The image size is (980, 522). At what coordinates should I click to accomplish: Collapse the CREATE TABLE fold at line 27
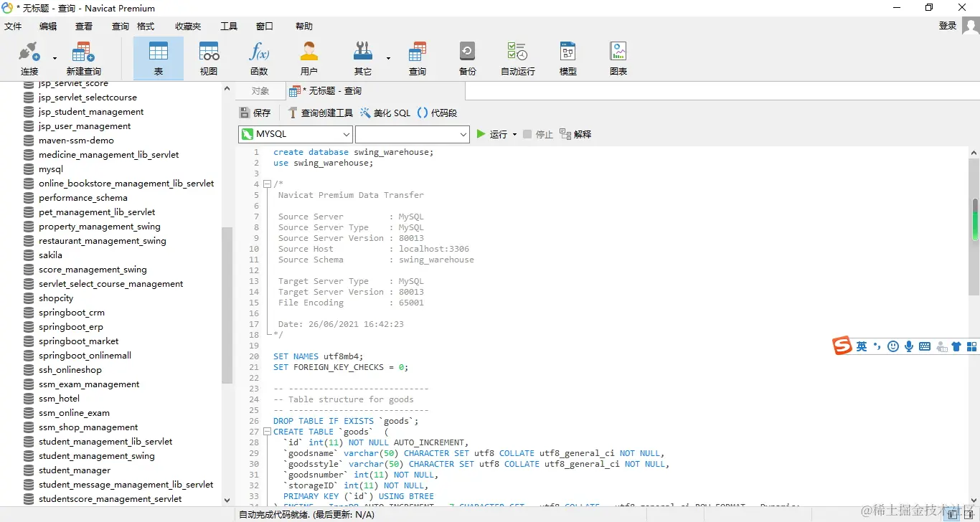click(x=267, y=432)
